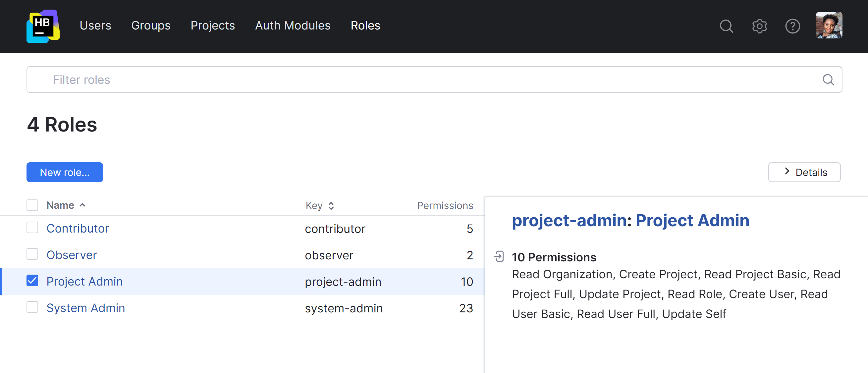Sort by Key column arrows
This screenshot has height=373, width=868.
point(331,205)
